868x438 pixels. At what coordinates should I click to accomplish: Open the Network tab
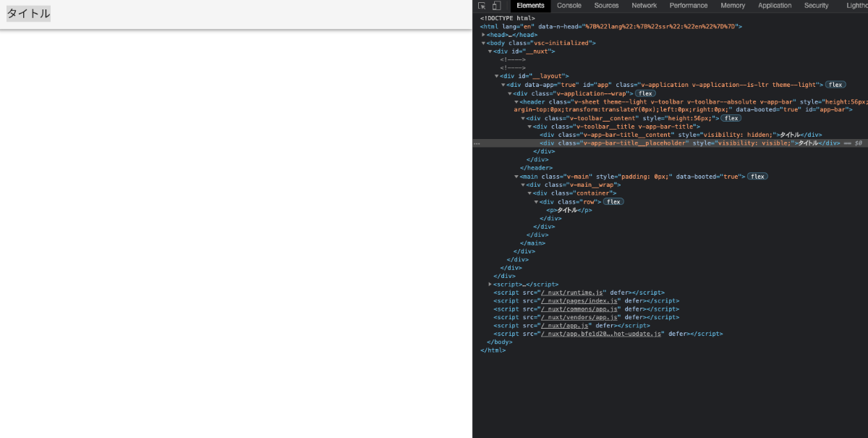tap(644, 6)
